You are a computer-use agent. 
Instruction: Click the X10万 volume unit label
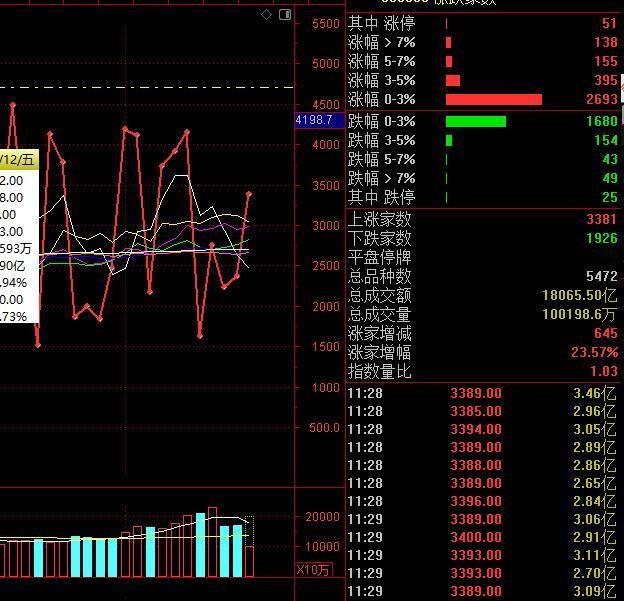click(x=314, y=570)
